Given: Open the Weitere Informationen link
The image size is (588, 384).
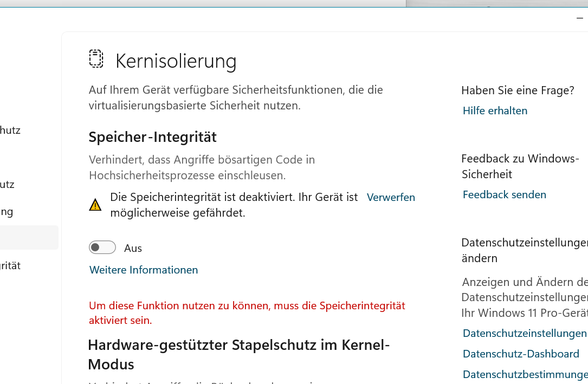Looking at the screenshot, I should (x=144, y=270).
